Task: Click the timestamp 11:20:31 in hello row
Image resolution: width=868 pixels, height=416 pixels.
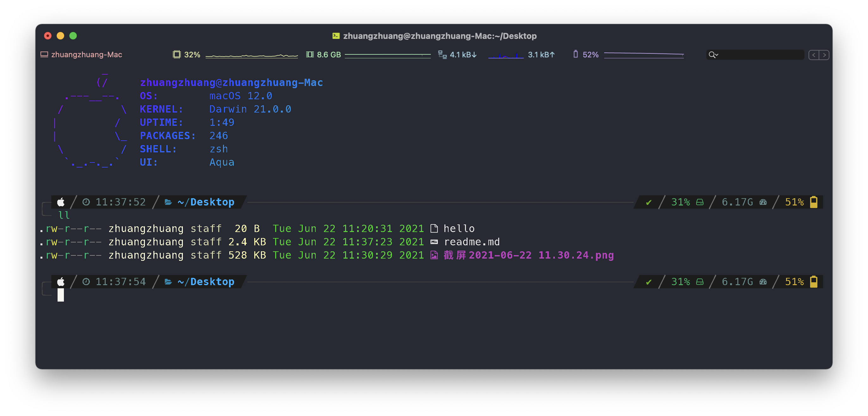Action: pyautogui.click(x=367, y=228)
